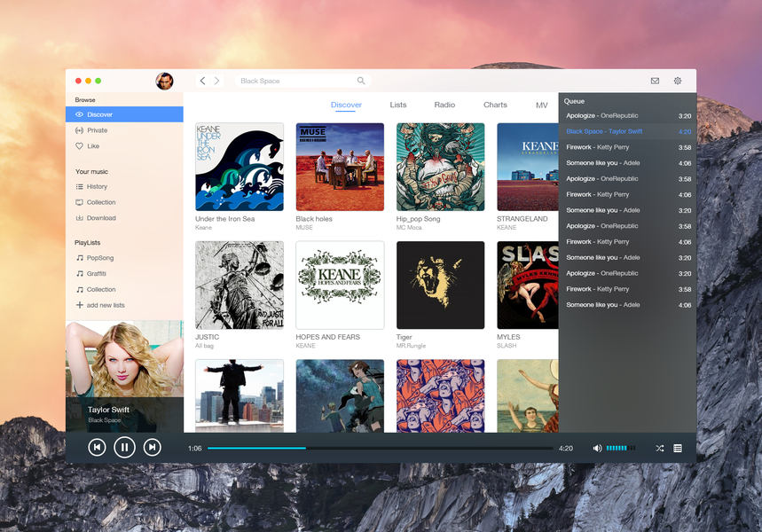
Task: Skip to the next track
Action: 152,448
